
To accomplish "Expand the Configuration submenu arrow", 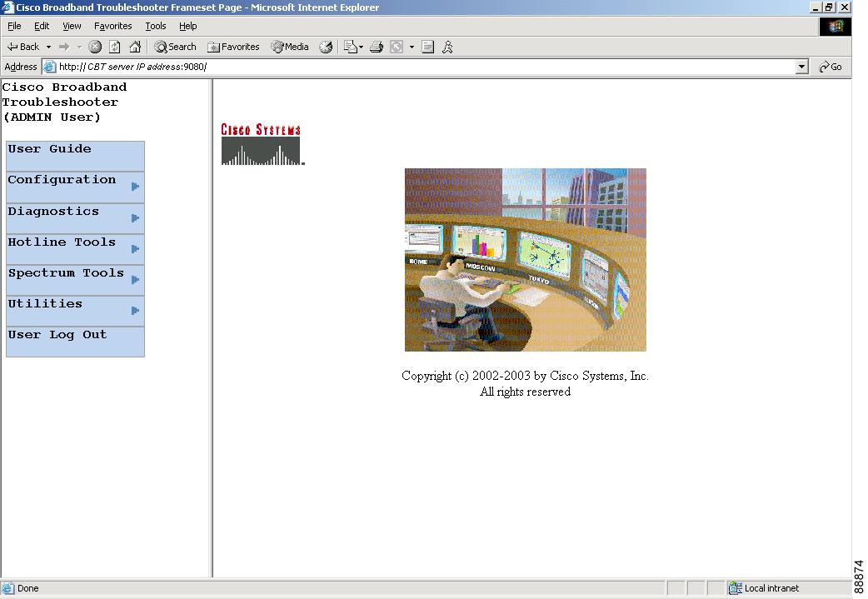I will [135, 187].
